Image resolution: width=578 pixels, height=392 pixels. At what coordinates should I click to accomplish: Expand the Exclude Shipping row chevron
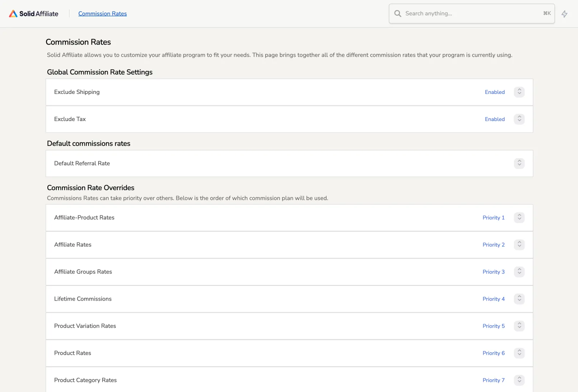pos(519,92)
